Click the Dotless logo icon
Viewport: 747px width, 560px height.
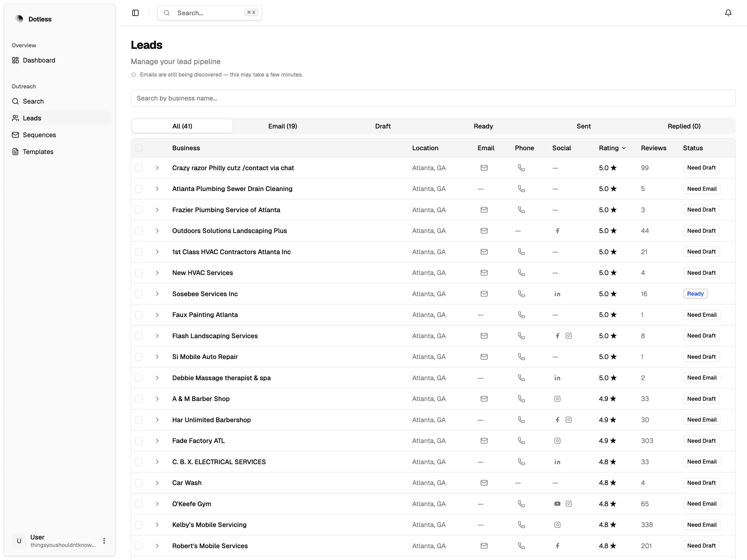pyautogui.click(x=19, y=19)
